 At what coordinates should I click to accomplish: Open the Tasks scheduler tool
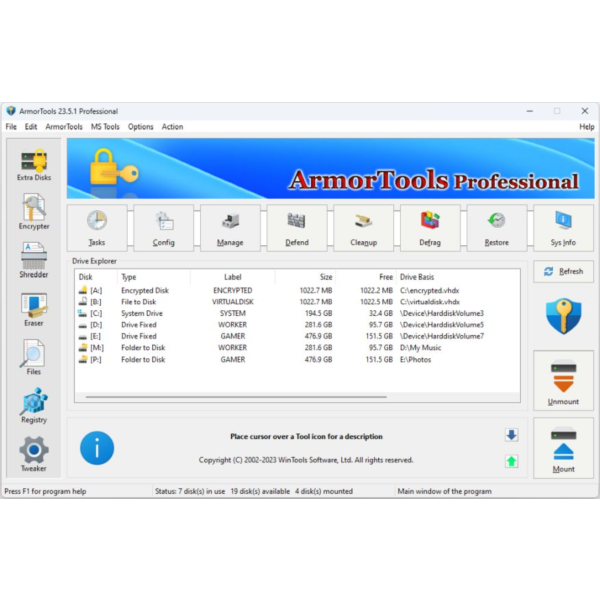(x=97, y=228)
